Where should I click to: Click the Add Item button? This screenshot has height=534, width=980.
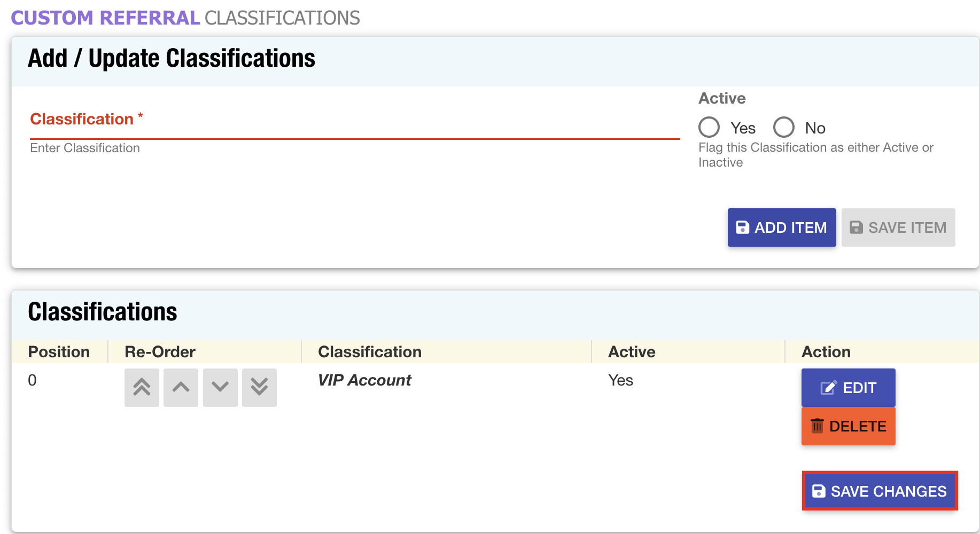(x=781, y=227)
